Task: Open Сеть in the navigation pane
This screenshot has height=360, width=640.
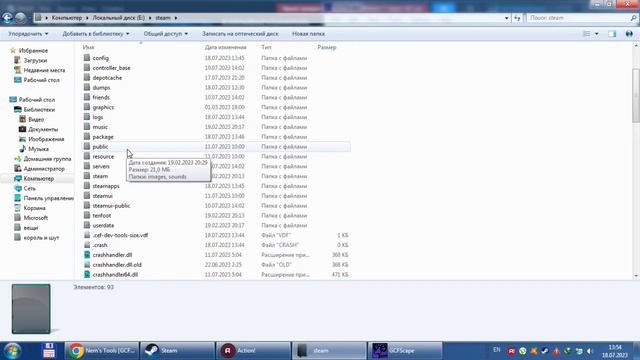Action: pos(29,189)
